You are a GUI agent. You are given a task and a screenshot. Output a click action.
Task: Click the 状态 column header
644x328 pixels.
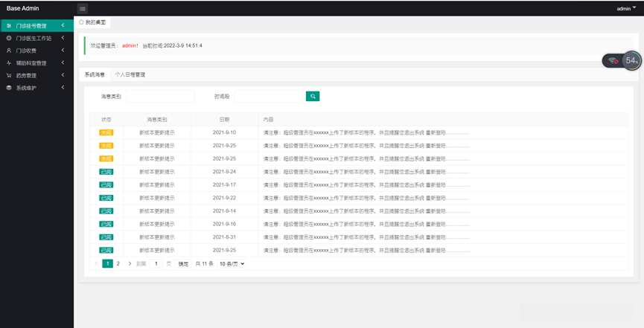tap(106, 120)
